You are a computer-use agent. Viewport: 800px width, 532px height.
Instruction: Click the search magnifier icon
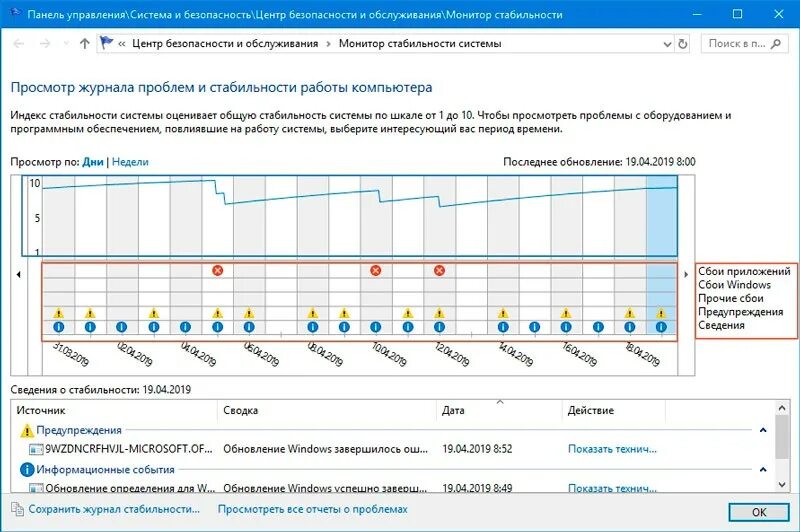(x=776, y=44)
